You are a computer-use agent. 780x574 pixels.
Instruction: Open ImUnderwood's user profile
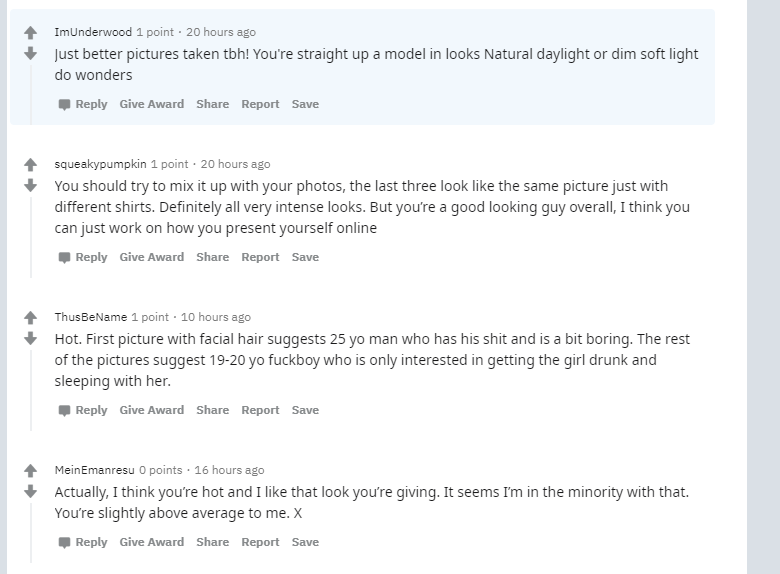tap(93, 32)
